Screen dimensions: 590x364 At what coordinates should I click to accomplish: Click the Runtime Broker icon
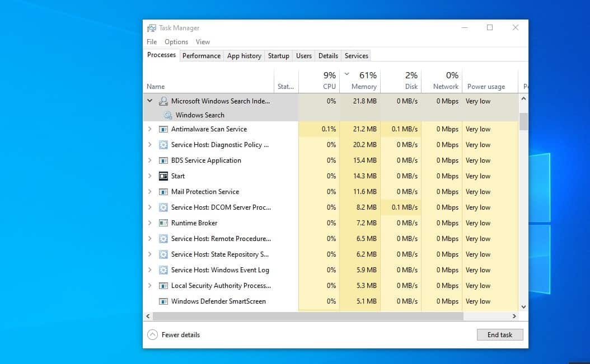163,223
